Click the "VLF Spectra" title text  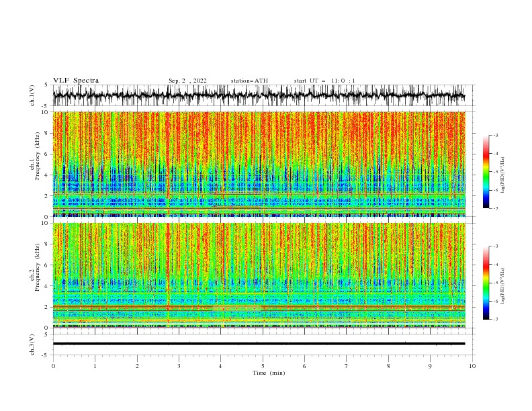click(x=76, y=81)
